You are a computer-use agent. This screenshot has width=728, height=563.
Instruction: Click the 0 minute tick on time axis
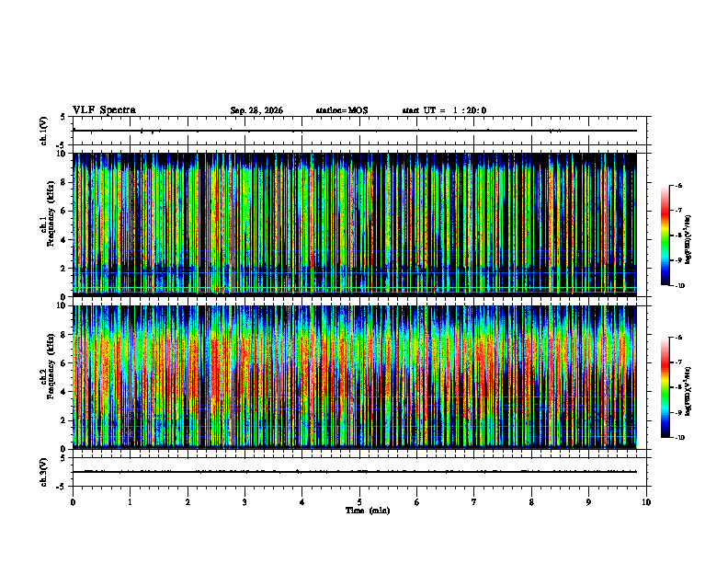(73, 502)
